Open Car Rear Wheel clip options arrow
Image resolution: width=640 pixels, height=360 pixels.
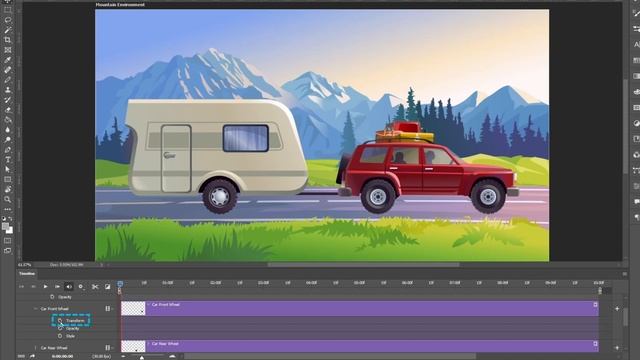[596, 344]
